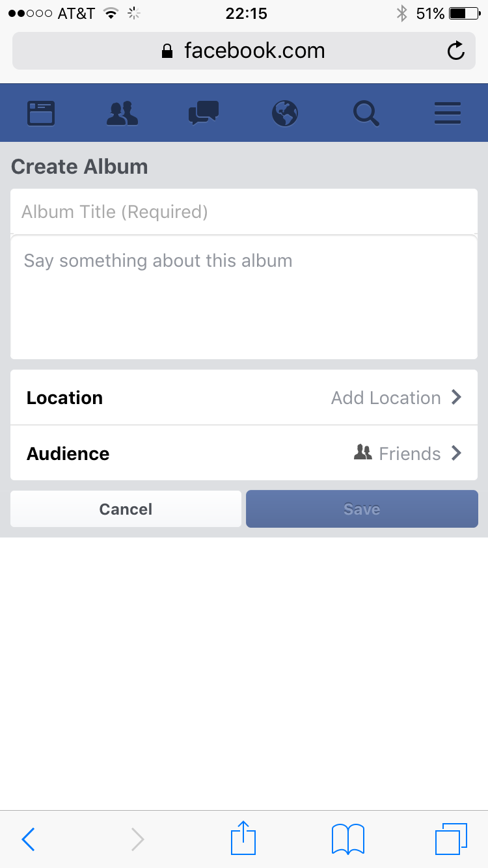488x868 pixels.
Task: Reload the page in Safari
Action: pos(456,51)
